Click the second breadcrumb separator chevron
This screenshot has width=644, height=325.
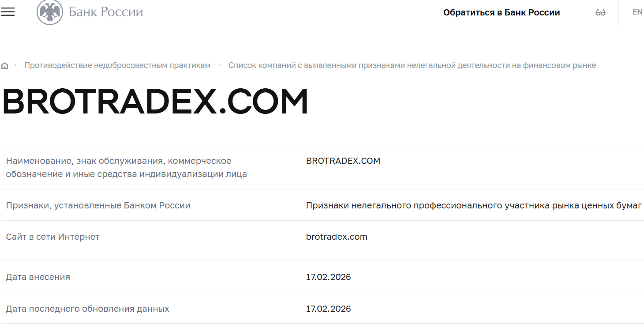(x=219, y=65)
